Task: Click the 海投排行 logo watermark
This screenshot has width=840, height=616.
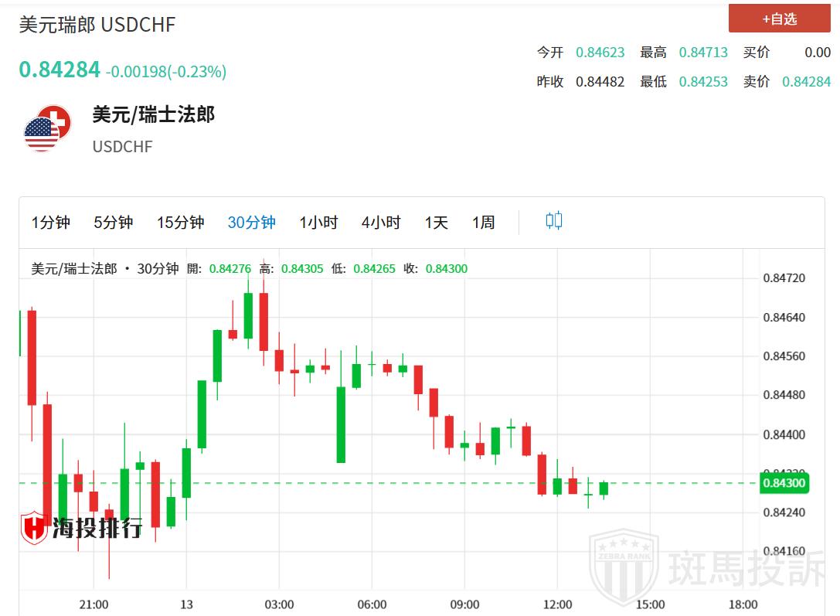Action: tap(81, 528)
